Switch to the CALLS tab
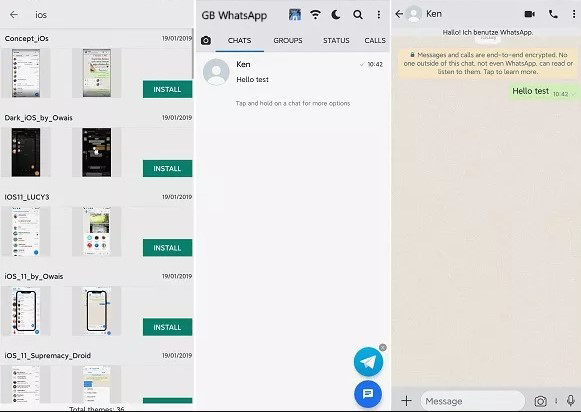 tap(375, 40)
